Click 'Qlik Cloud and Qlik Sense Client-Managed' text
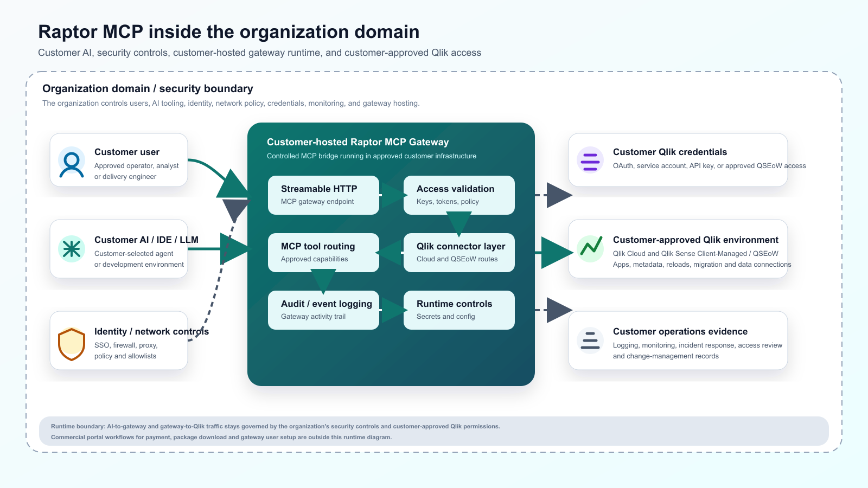Viewport: 868px width, 488px height. (695, 254)
